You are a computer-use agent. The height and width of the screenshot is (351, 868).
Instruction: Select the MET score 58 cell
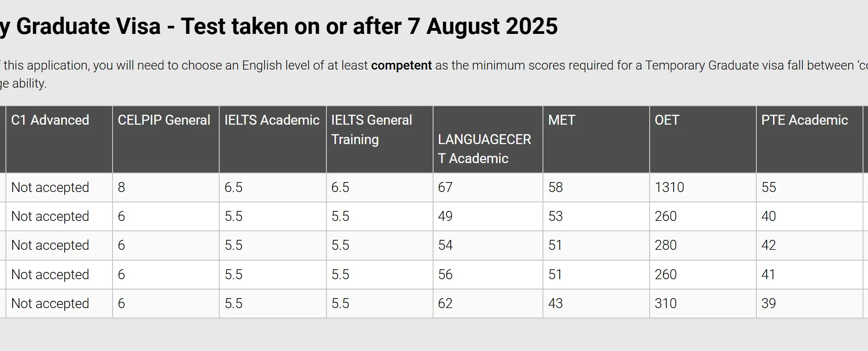pyautogui.click(x=556, y=187)
